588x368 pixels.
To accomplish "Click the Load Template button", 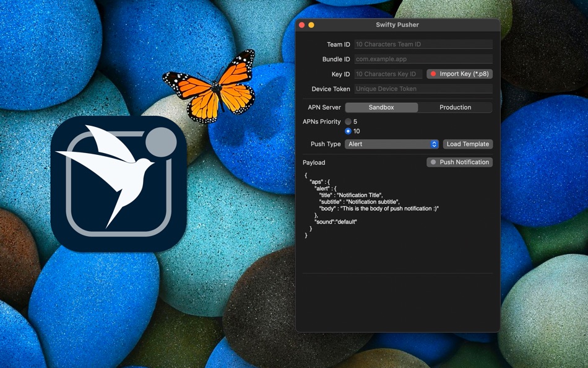I will [468, 144].
